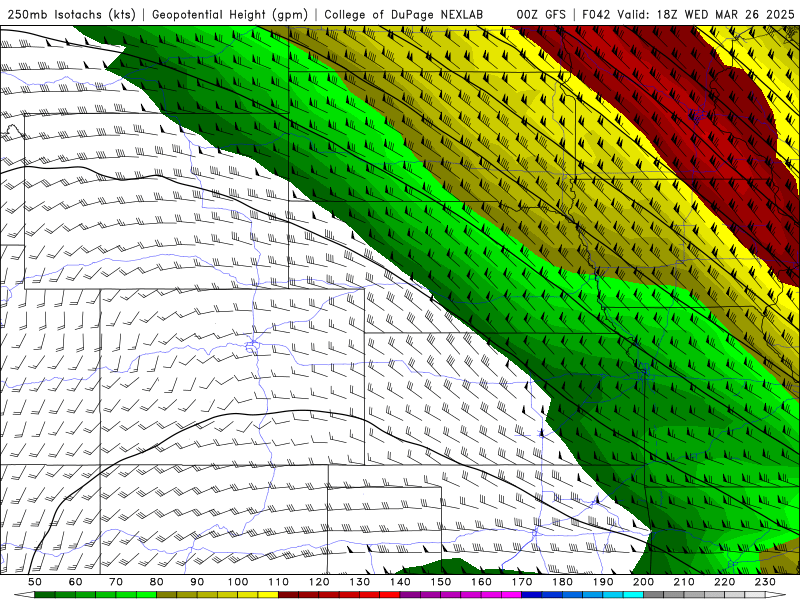800x600 pixels.
Task: Select the 90 value on the colorbar
Action: (197, 582)
